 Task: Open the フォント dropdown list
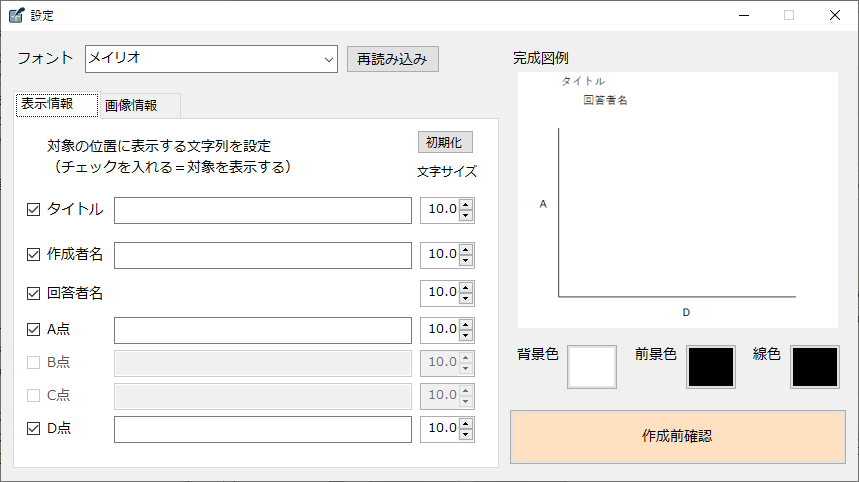pos(329,59)
